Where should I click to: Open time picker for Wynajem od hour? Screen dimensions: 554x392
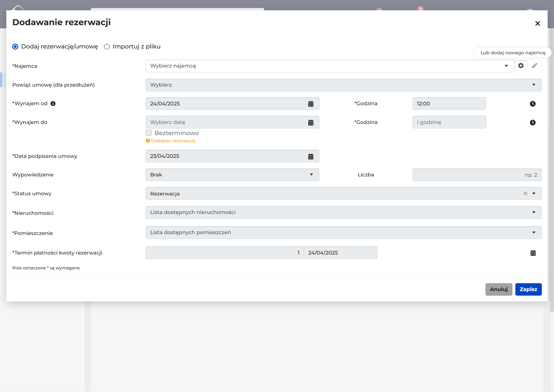[x=533, y=104]
